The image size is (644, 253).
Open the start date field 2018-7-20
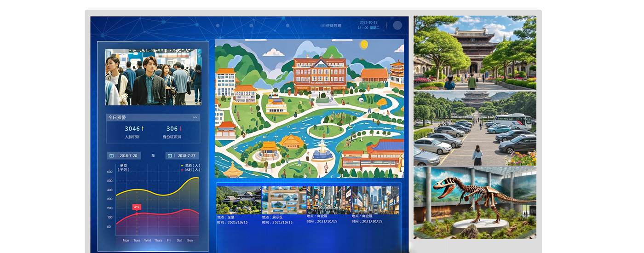pos(128,155)
